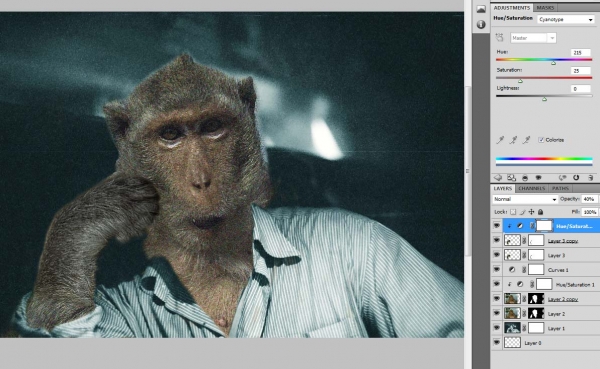The image size is (600, 369).
Task: Select the Layer 0 thumbnail
Action: pyautogui.click(x=512, y=343)
